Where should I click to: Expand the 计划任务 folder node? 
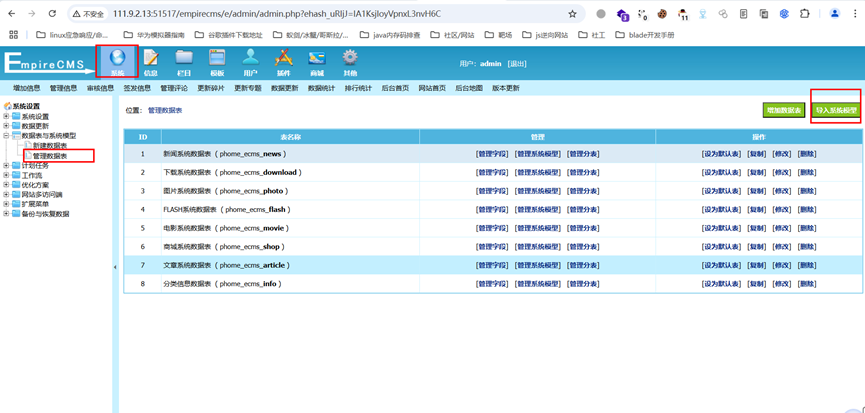coord(6,165)
